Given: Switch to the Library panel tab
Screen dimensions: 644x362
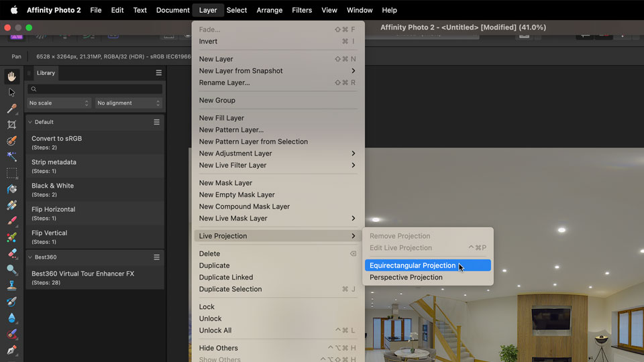Looking at the screenshot, I should click(x=46, y=72).
